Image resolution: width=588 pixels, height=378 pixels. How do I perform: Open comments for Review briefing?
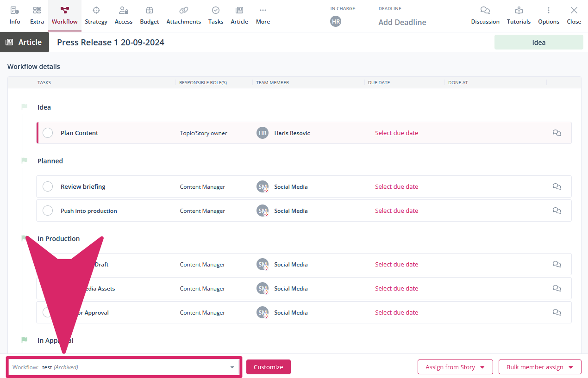point(557,186)
